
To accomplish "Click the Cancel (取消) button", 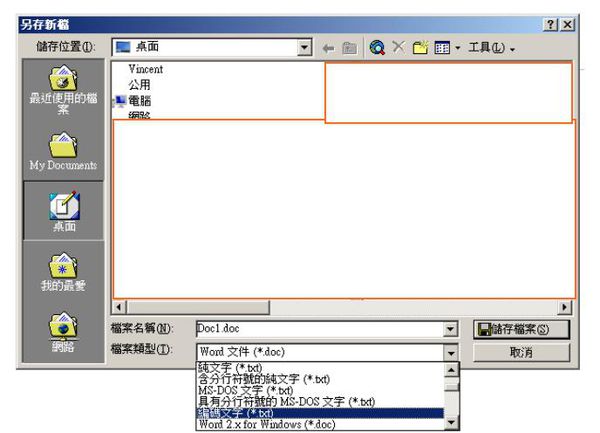I will click(x=521, y=353).
